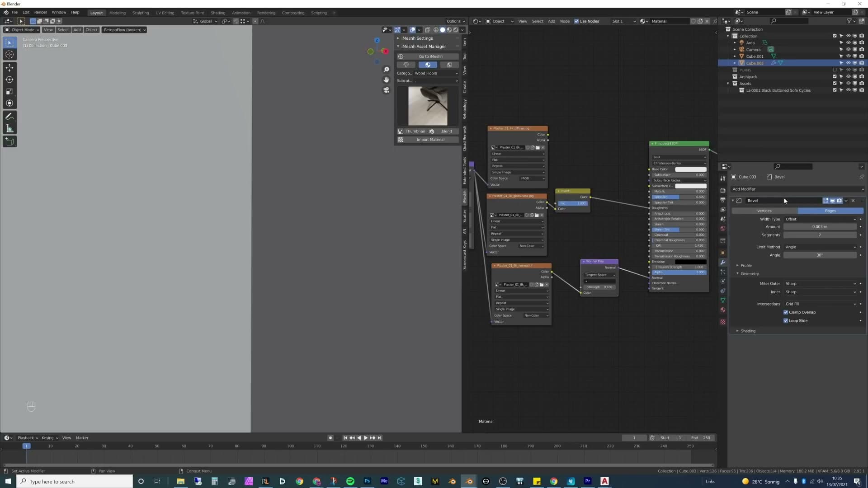Open the Add Modifier dropdown
The image size is (868, 488).
click(x=797, y=189)
